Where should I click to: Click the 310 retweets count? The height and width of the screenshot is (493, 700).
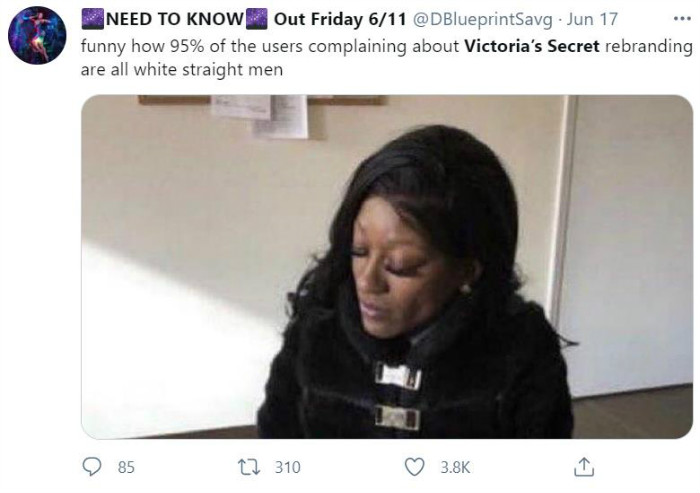pyautogui.click(x=288, y=467)
